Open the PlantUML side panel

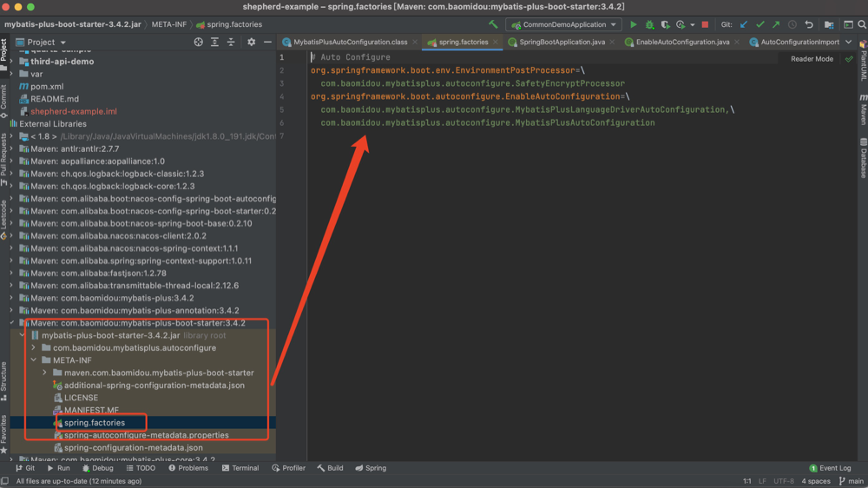point(863,61)
